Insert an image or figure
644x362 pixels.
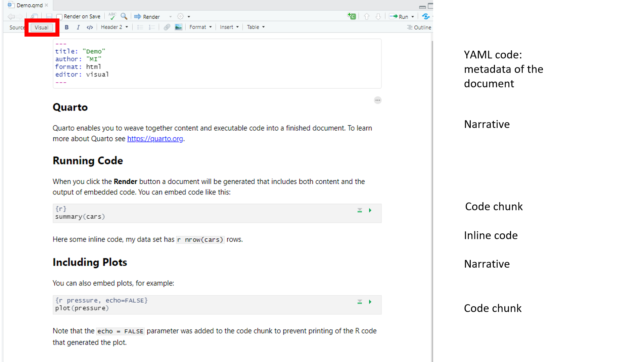[178, 27]
